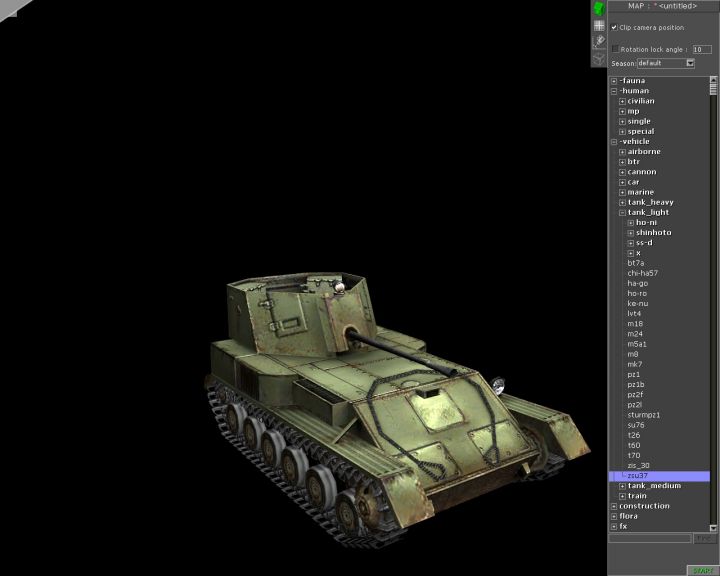Click the entity search input field
720x576 pixels.
(x=650, y=538)
